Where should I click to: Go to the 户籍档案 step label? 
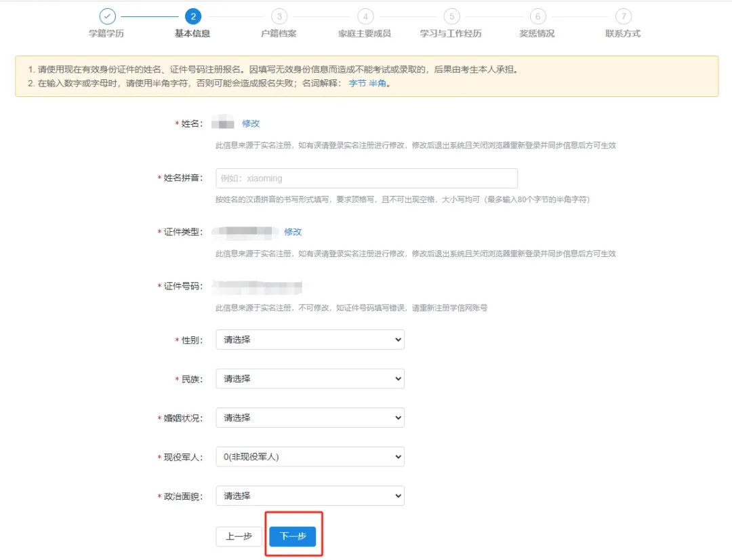click(279, 34)
